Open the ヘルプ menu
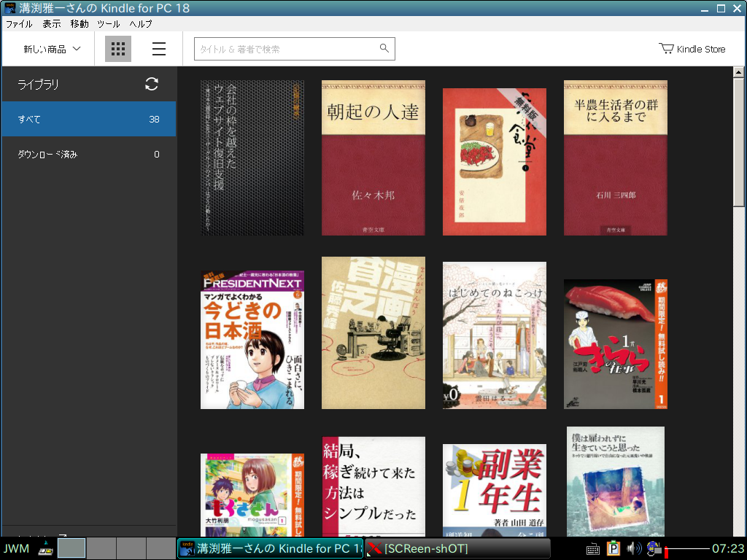The image size is (747, 560). tap(141, 24)
